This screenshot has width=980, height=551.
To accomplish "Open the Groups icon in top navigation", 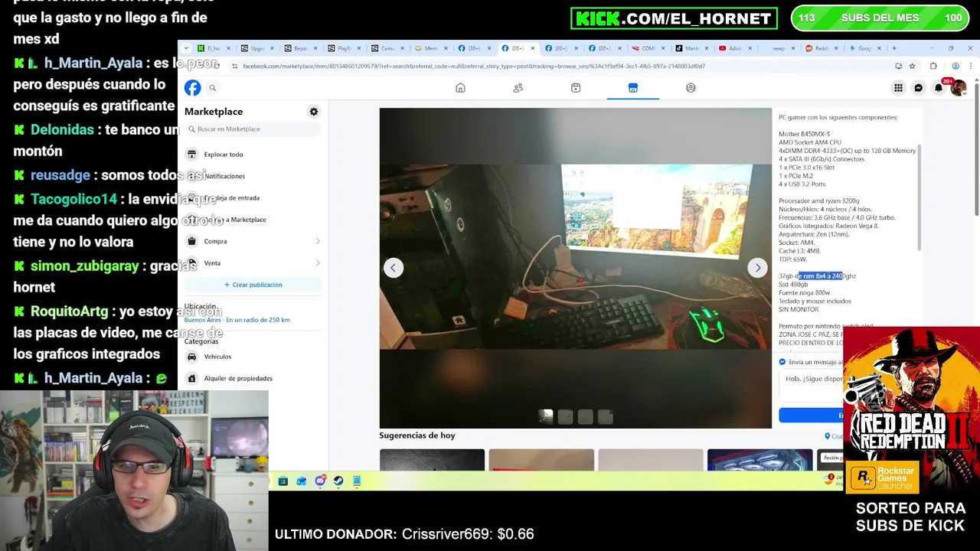I will (691, 88).
